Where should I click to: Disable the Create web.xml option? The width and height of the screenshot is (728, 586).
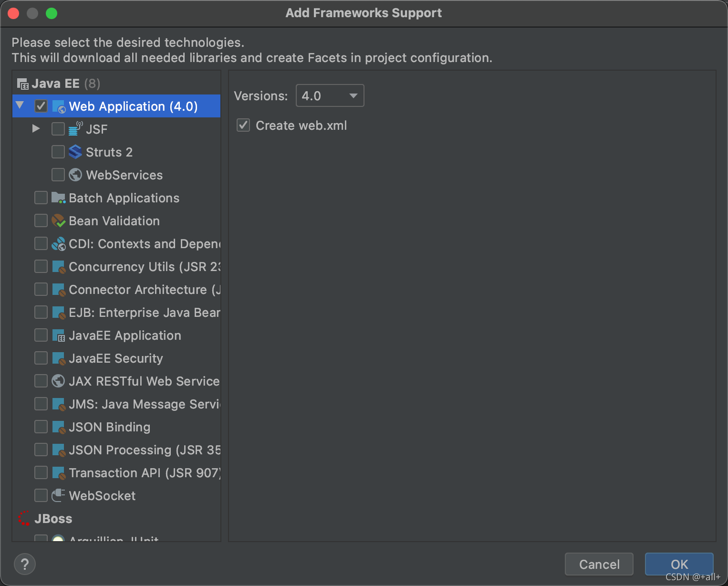point(243,126)
